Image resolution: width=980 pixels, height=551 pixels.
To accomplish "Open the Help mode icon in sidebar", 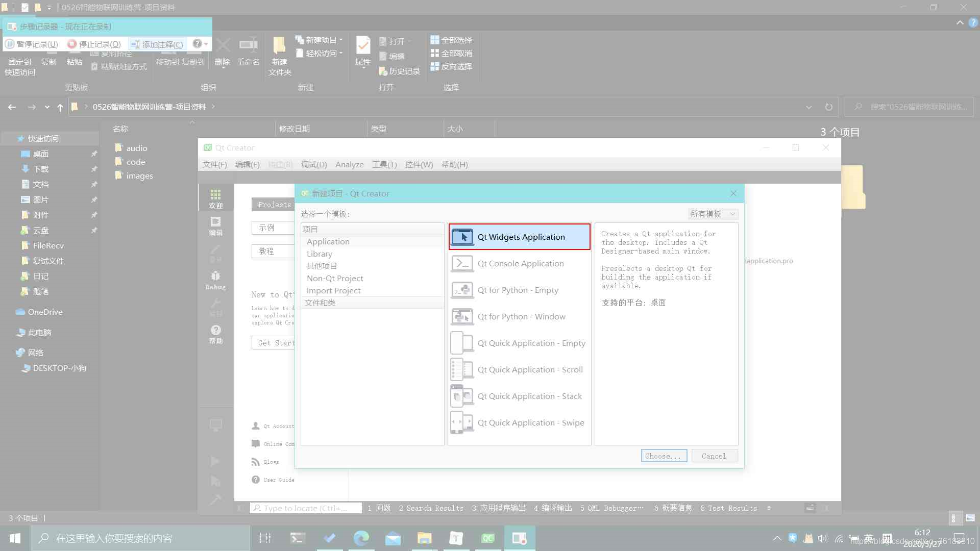I will click(x=215, y=334).
